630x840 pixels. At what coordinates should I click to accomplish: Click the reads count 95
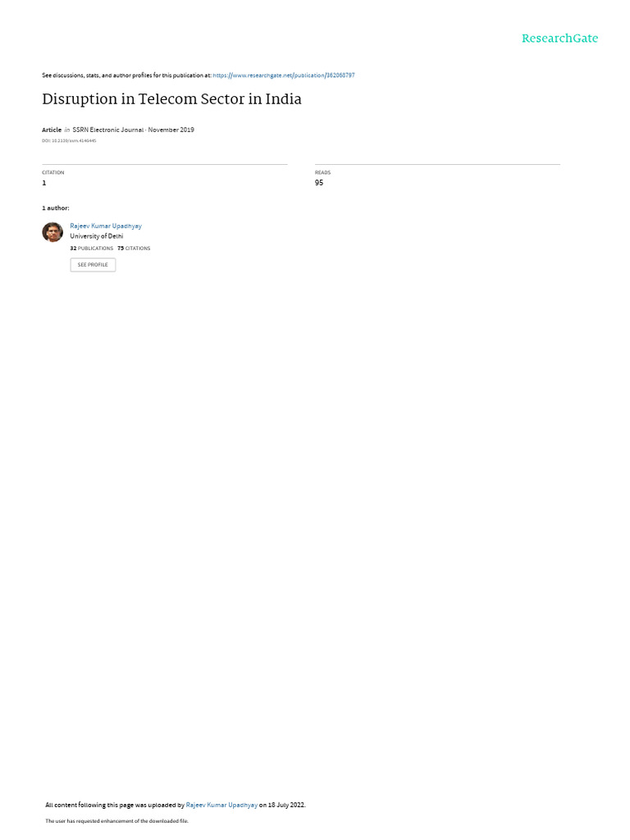(x=319, y=183)
